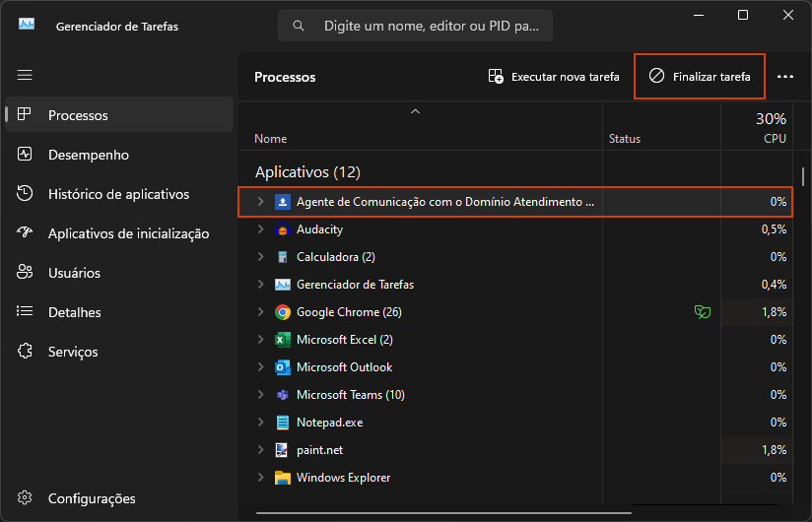Click the vertical scrollbar thumb
This screenshot has width=812, height=522.
[803, 176]
